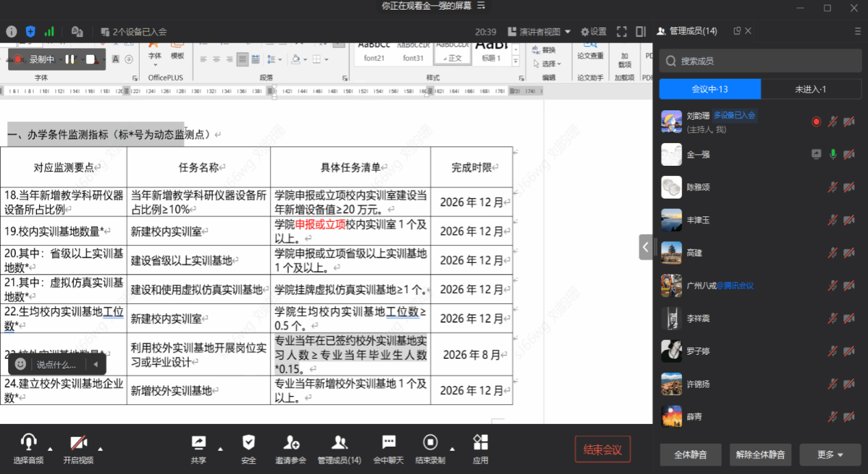Pause recording in the 录制中 bar
Screen dimensions: 868x474
(x=70, y=60)
